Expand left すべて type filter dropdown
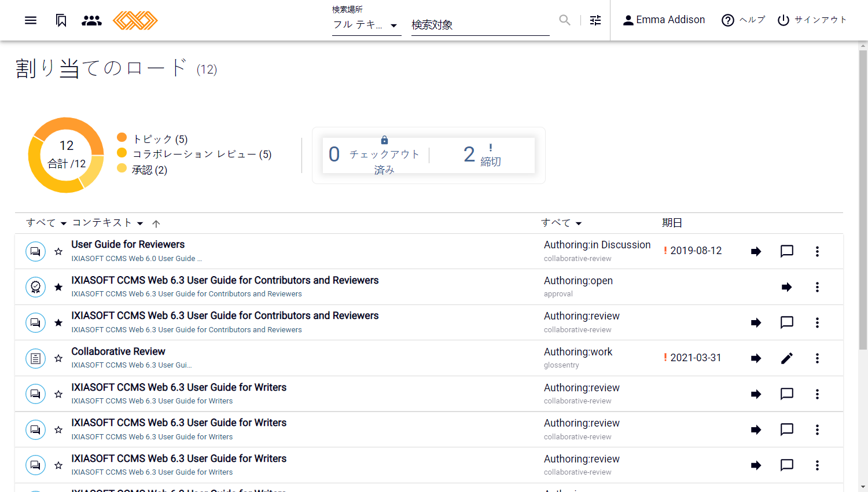Image resolution: width=868 pixels, height=492 pixels. [46, 223]
